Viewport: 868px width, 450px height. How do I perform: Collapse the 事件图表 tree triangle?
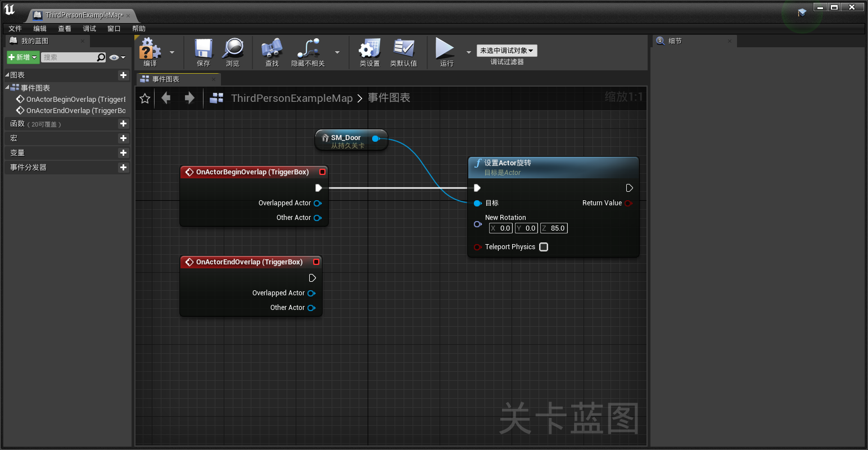(x=7, y=88)
